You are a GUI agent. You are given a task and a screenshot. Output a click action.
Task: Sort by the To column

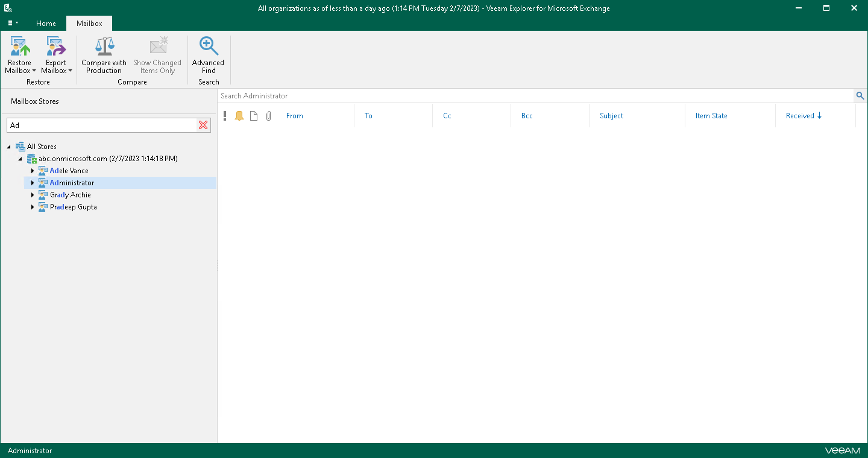click(x=368, y=116)
